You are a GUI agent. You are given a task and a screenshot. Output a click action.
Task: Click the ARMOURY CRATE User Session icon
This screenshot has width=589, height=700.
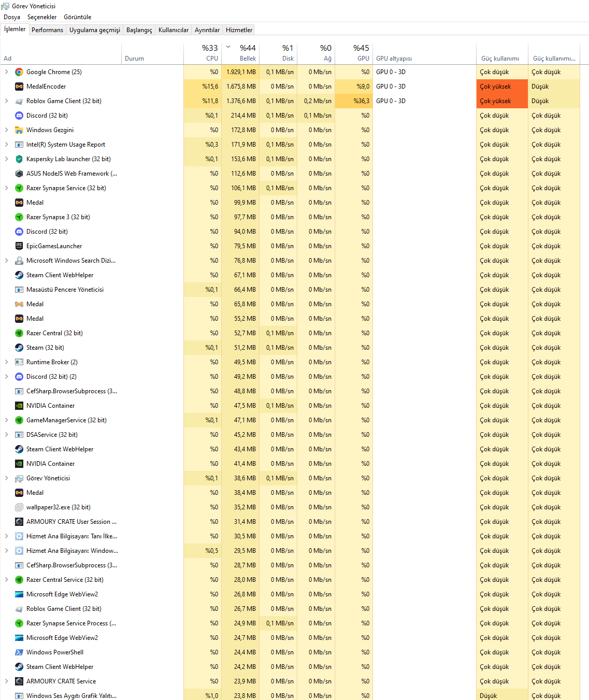[19, 522]
